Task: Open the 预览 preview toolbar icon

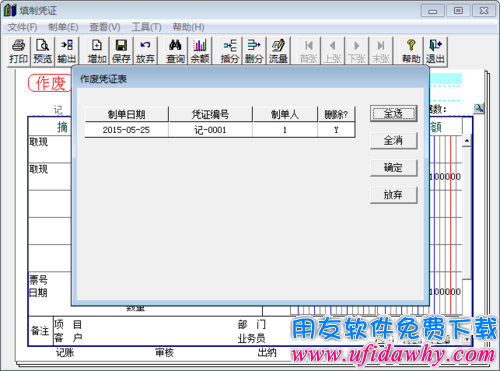Action: click(43, 51)
